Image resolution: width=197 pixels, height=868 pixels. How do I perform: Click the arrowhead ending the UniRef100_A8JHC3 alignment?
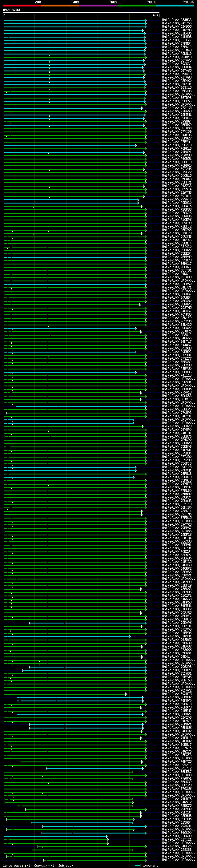(146, 20)
